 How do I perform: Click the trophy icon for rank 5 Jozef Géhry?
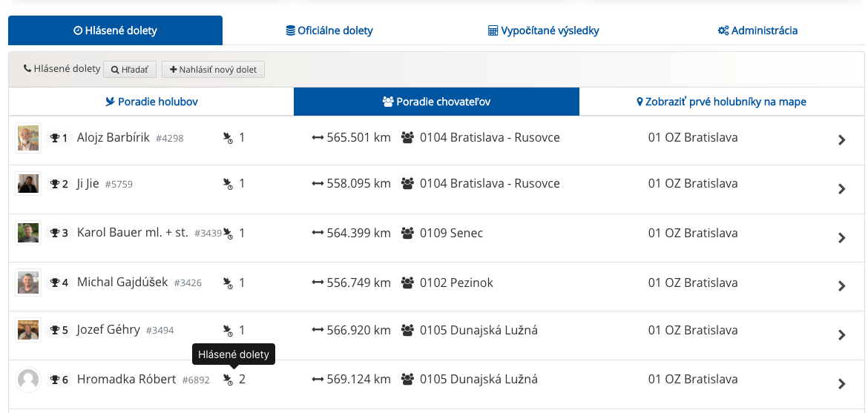(55, 331)
